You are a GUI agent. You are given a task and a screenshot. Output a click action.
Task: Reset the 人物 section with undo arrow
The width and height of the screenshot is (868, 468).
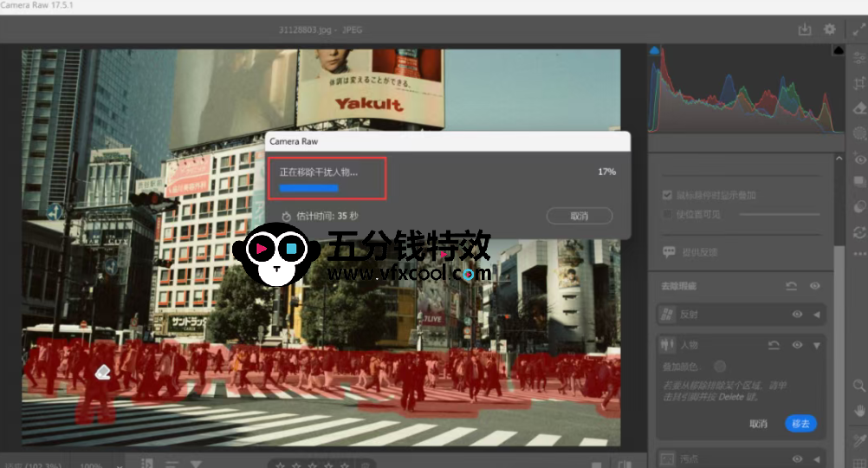point(774,345)
